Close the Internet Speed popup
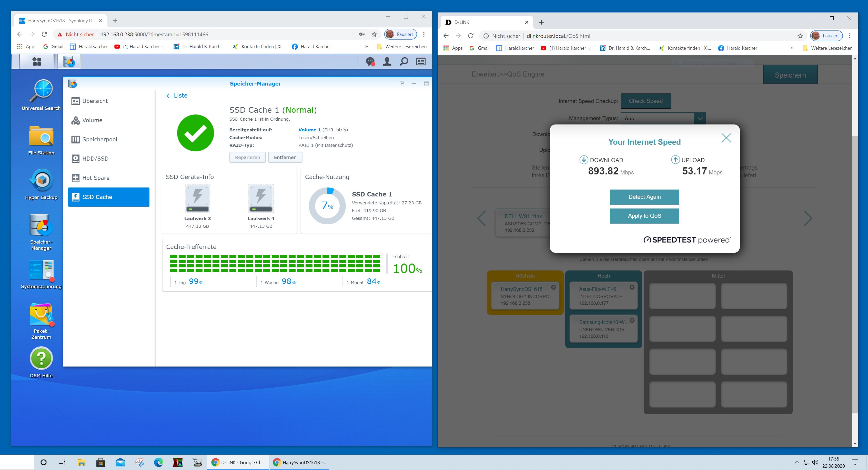The height and width of the screenshot is (470, 868). click(x=726, y=138)
